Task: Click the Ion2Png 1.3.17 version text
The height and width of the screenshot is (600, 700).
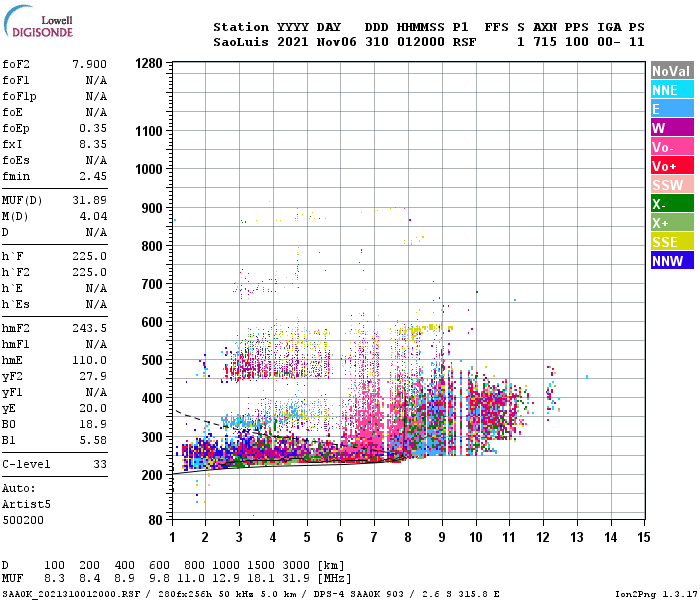Action: tap(655, 594)
